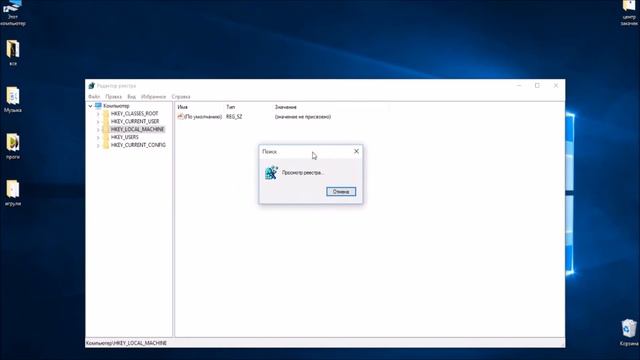
Task: Select the HKEY_CURRENT_USER key
Action: click(x=135, y=121)
